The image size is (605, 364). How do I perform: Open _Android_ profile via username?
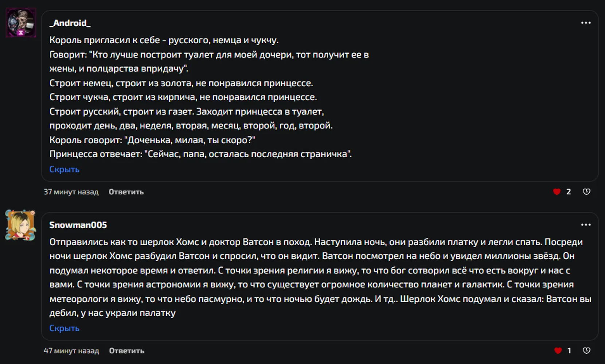click(70, 23)
